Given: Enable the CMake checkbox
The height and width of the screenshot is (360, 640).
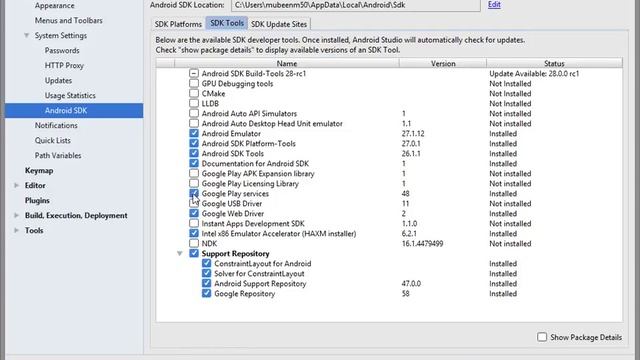Looking at the screenshot, I should click(194, 93).
